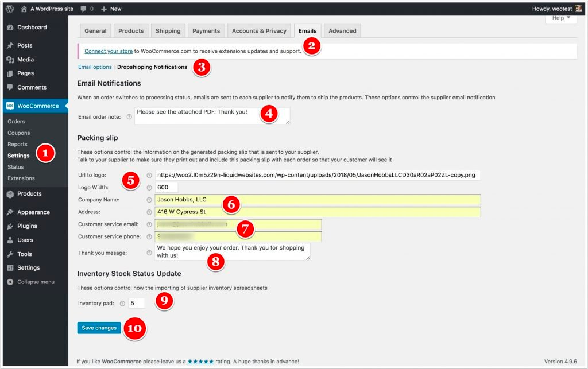Click the Connect your store link
The width and height of the screenshot is (588, 369).
click(109, 51)
